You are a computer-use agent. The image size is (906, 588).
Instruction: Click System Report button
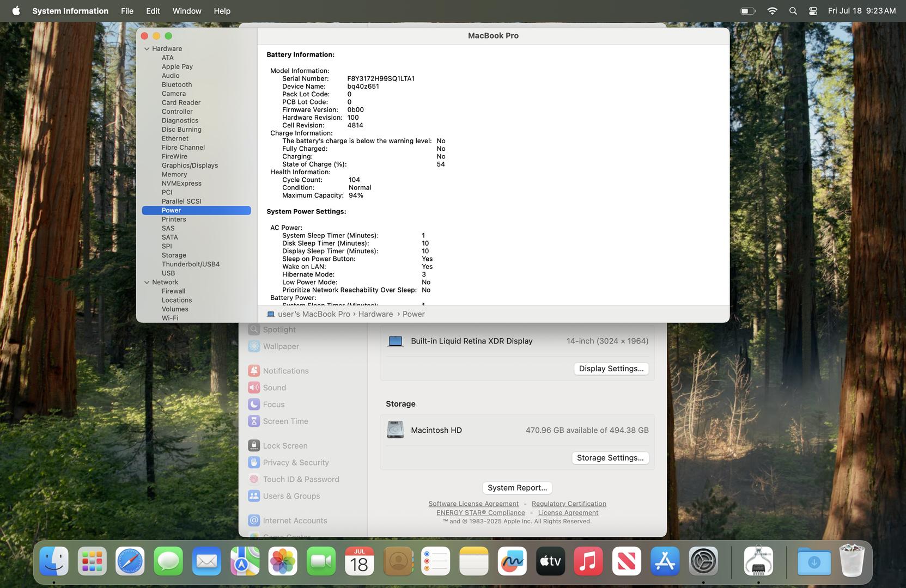point(517,488)
